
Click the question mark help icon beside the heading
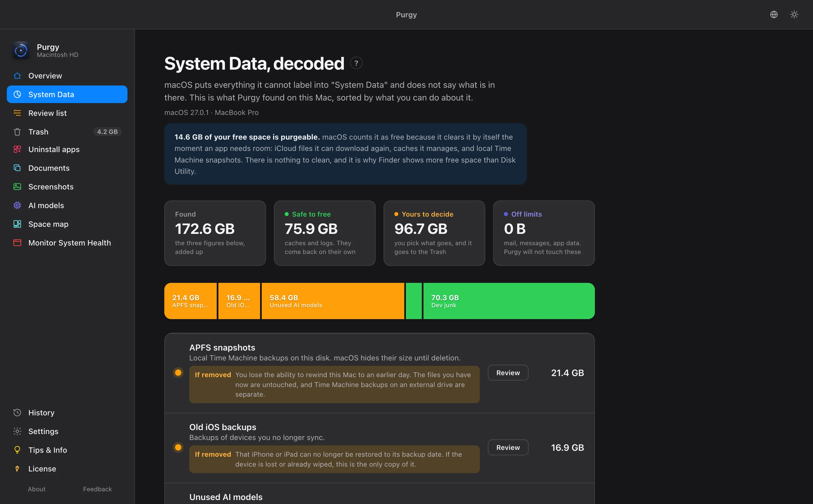[356, 63]
